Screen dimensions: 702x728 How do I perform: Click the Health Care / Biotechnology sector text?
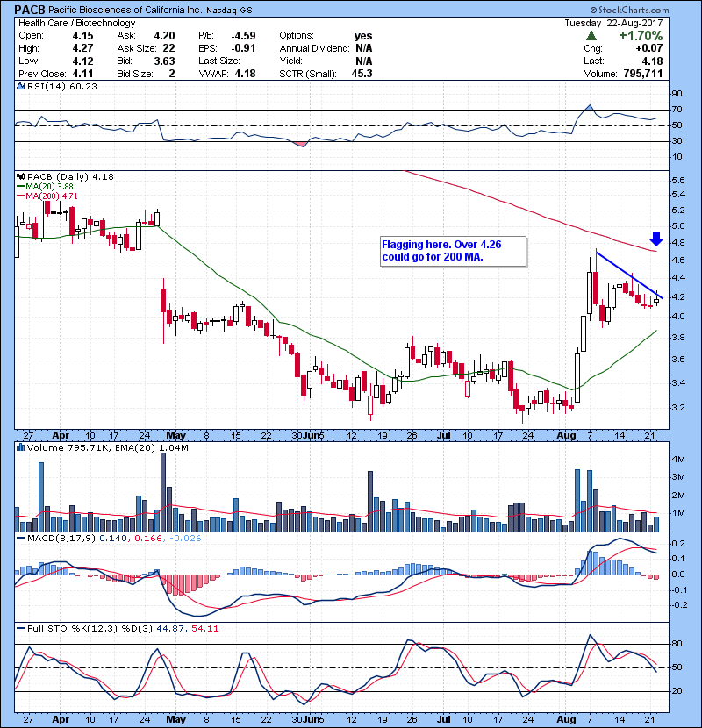(76, 23)
